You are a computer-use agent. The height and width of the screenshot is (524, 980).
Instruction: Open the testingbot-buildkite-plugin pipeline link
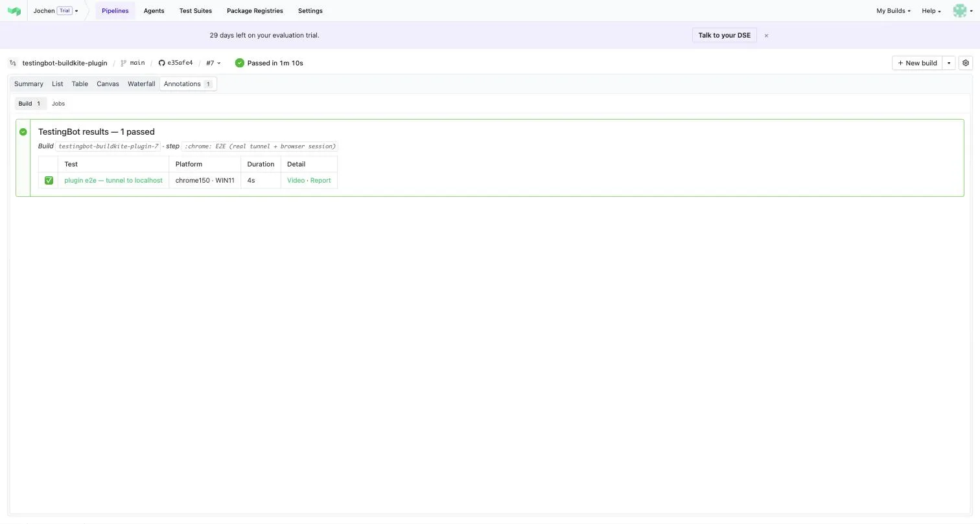click(65, 63)
